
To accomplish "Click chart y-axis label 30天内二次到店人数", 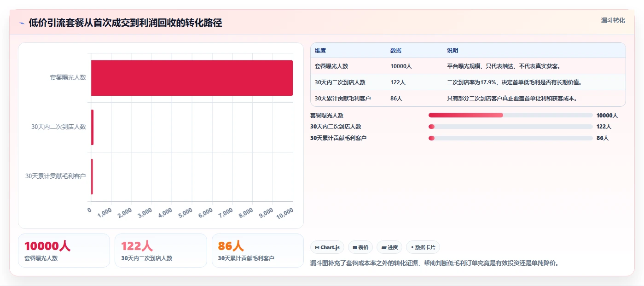I will 59,127.
